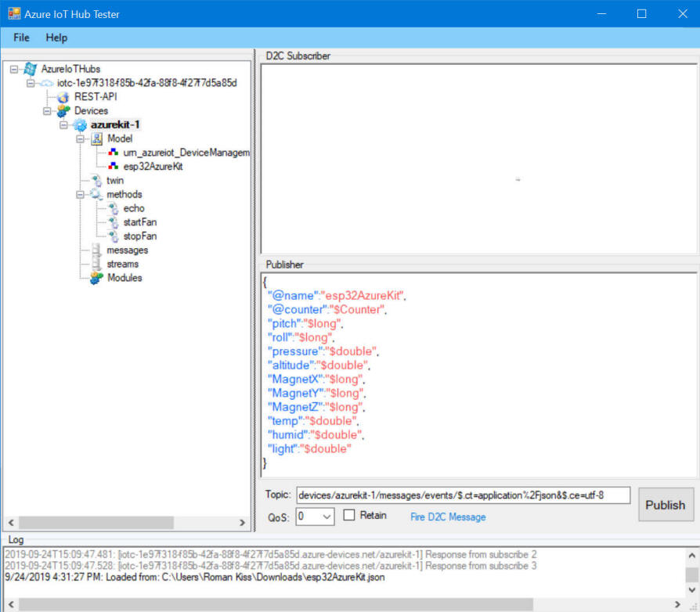
Task: Click the "MagnetY":"$long" line in Publisher
Action: [316, 393]
